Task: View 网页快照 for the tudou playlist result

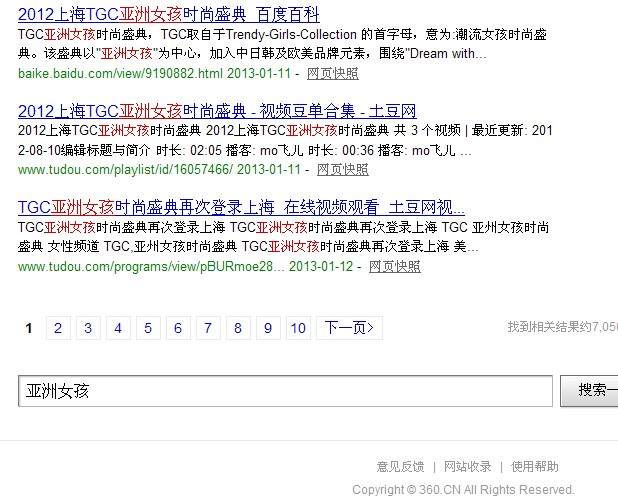Action: 343,169
